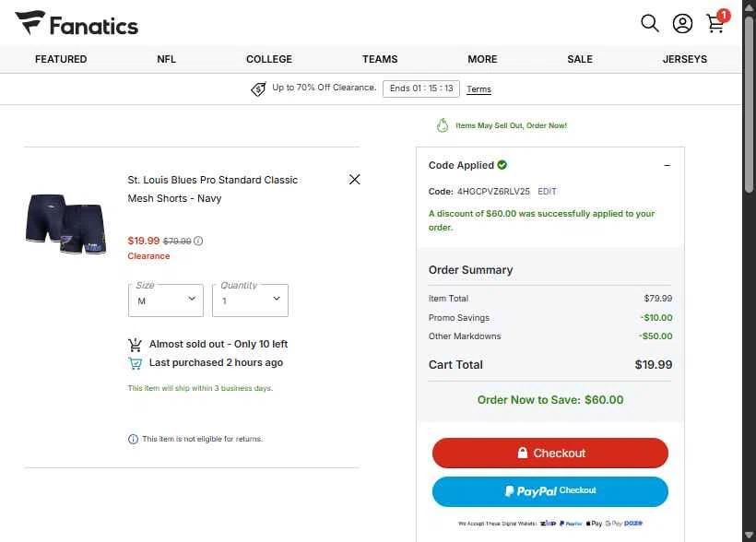The image size is (756, 542).
Task: Edit the applied promo code
Action: point(548,192)
